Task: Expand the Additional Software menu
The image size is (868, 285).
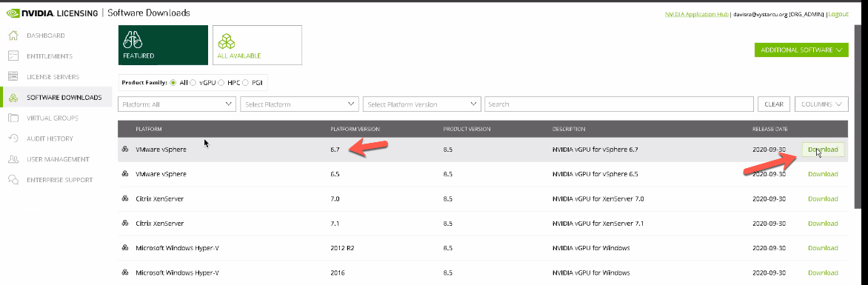Action: (801, 50)
